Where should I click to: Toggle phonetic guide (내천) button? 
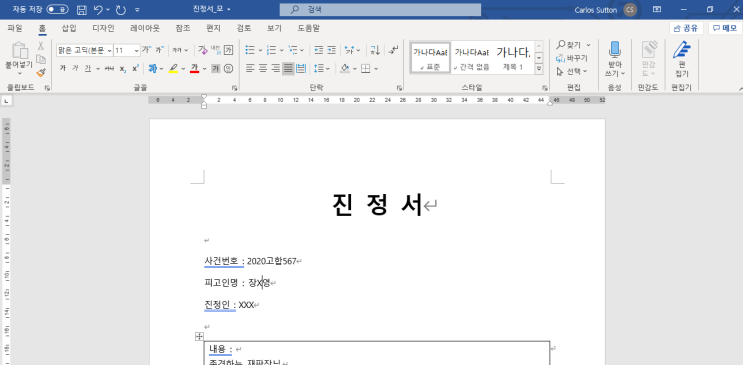pyautogui.click(x=216, y=50)
